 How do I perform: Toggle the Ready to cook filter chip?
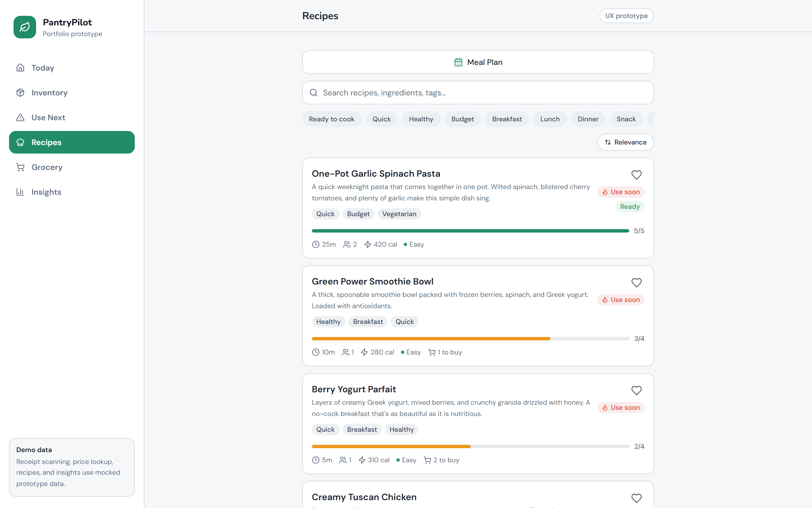332,119
